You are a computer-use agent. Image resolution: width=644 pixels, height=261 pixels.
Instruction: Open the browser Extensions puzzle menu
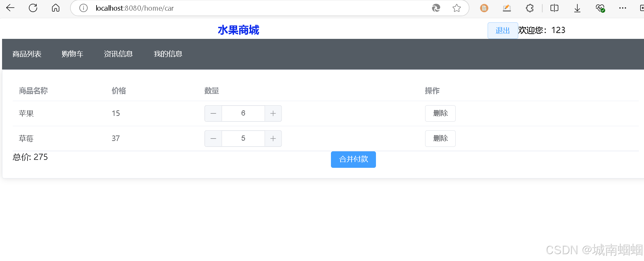[530, 8]
